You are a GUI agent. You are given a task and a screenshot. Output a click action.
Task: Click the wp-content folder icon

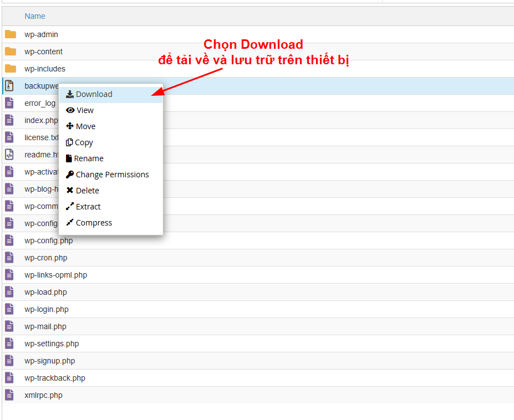tap(11, 52)
